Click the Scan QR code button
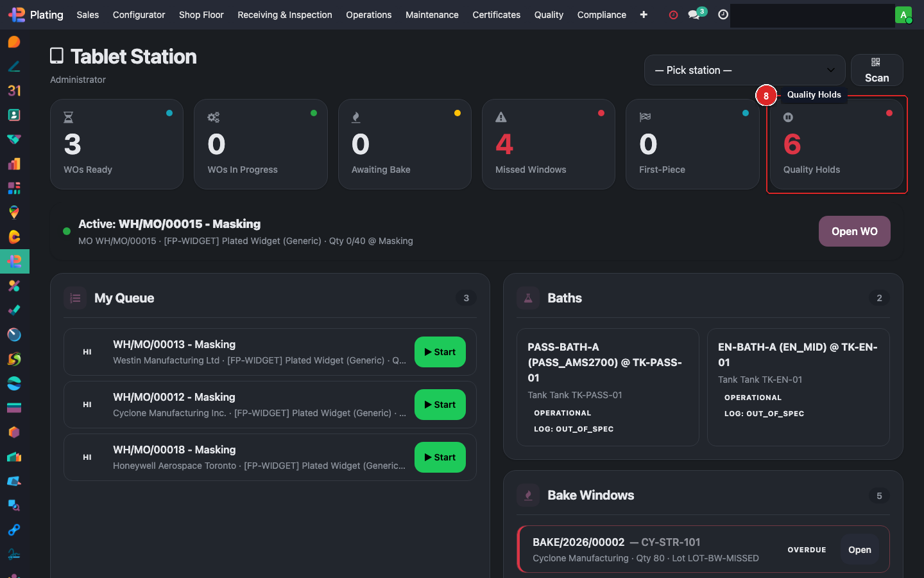 (877, 70)
